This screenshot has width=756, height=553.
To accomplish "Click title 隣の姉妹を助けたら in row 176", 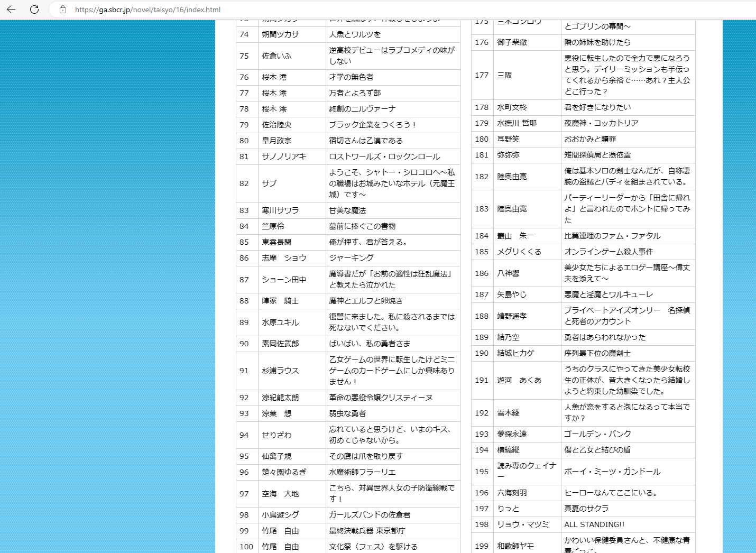I will click(597, 42).
